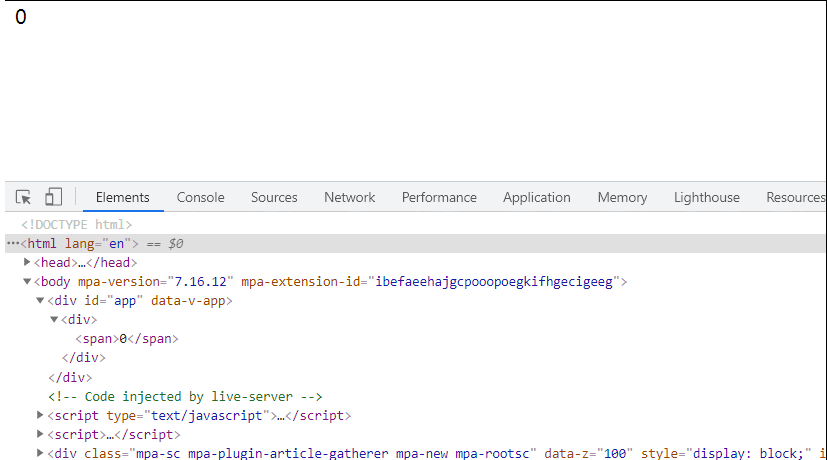
Task: Open the Console tab
Action: coord(200,197)
